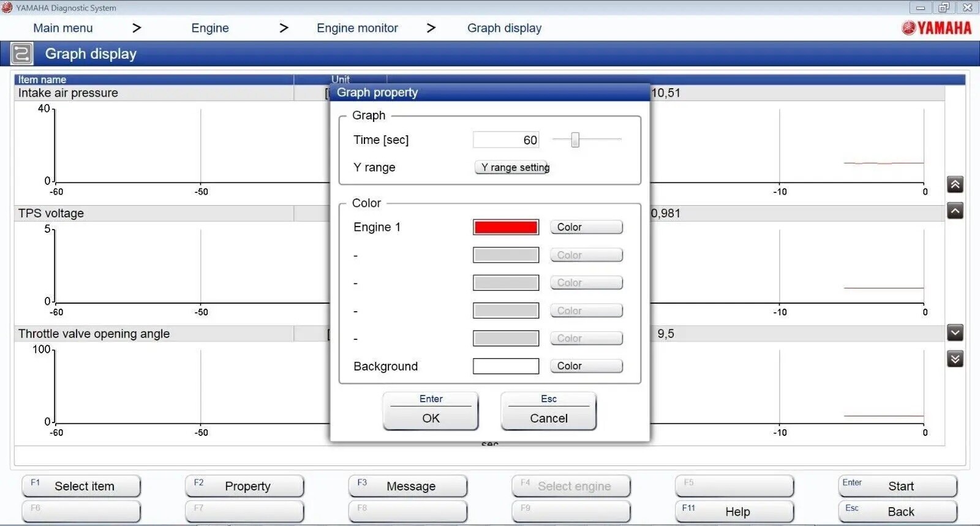The width and height of the screenshot is (980, 526).
Task: Click the scroll-to-top double-chevron icon
Action: [x=955, y=184]
